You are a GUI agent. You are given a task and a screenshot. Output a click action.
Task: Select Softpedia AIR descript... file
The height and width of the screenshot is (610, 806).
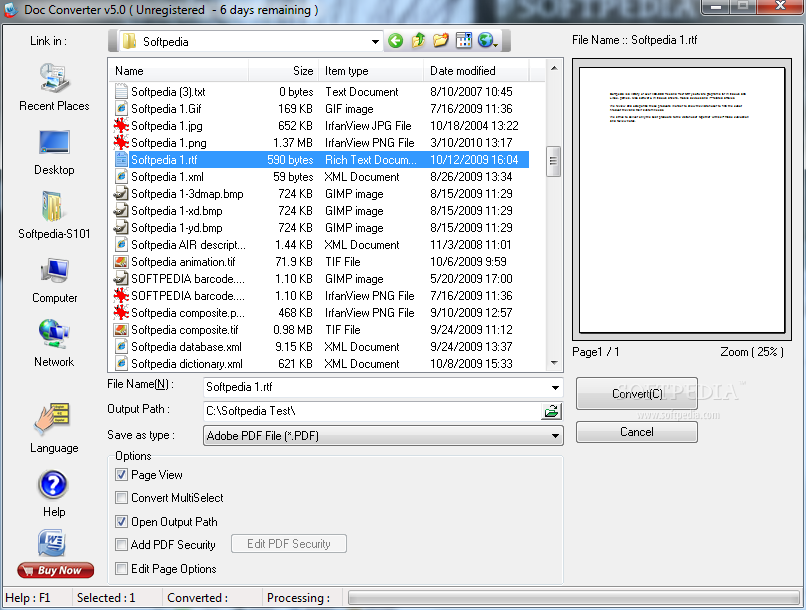(x=321, y=245)
